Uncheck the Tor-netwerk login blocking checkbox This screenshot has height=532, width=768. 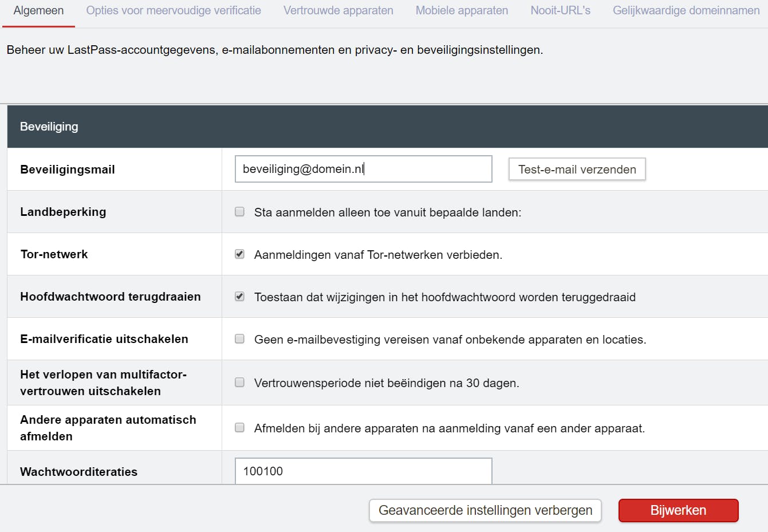pos(240,254)
